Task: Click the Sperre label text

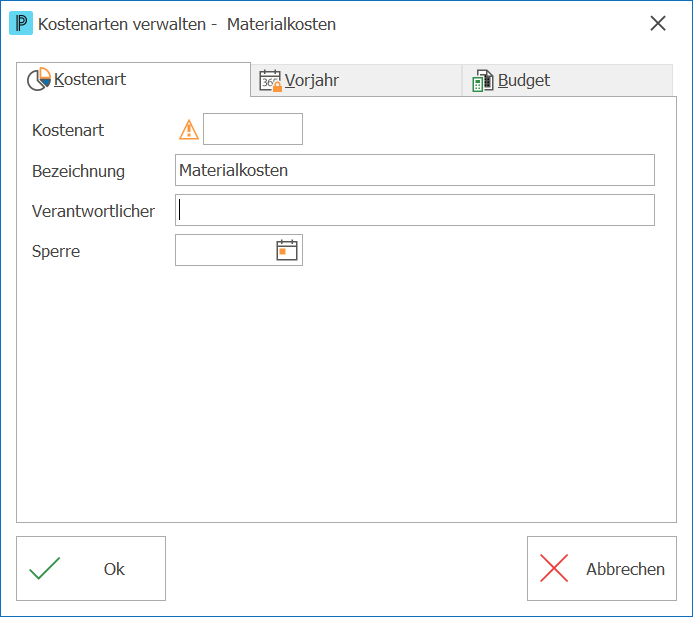Action: [56, 251]
